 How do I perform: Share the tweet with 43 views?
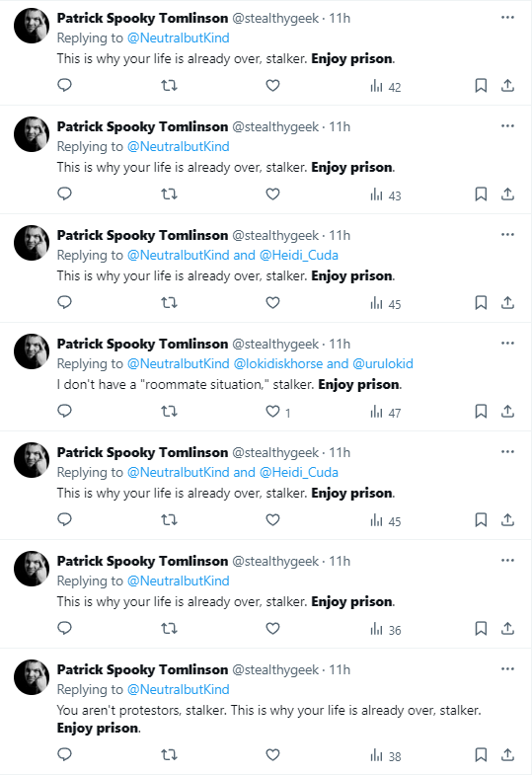coord(507,194)
